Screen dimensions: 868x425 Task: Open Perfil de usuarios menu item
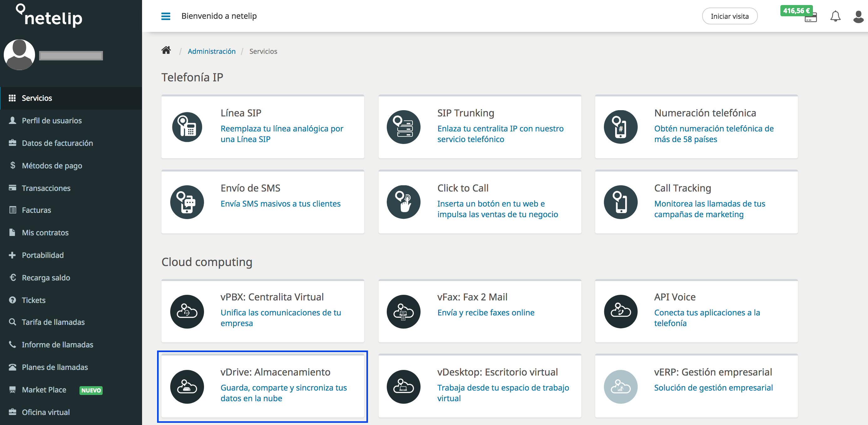coord(71,120)
